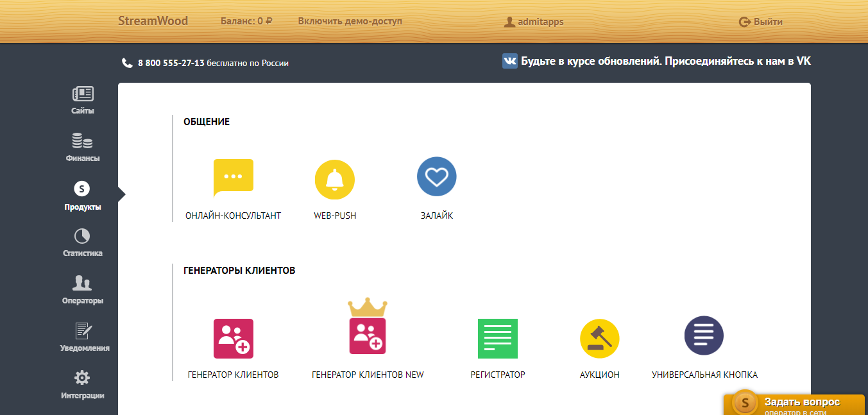868x415 pixels.
Task: Click the Генератор клиентов icon without crown
Action: click(x=234, y=339)
